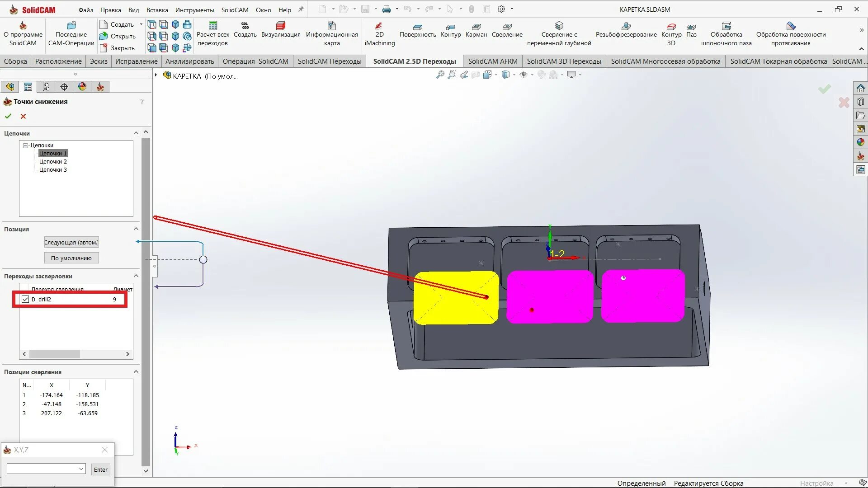Select the Сверление drilling operation
868x488 pixels.
coord(507,30)
